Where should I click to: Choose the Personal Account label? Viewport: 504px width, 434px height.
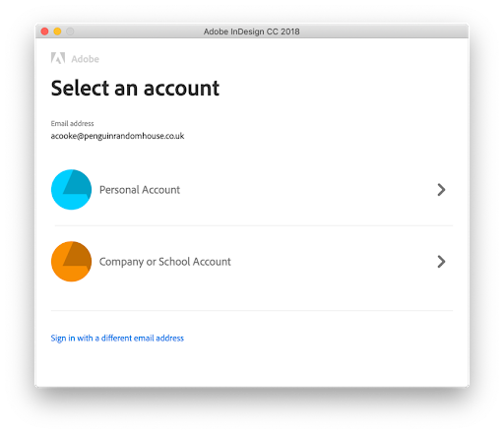coord(140,190)
